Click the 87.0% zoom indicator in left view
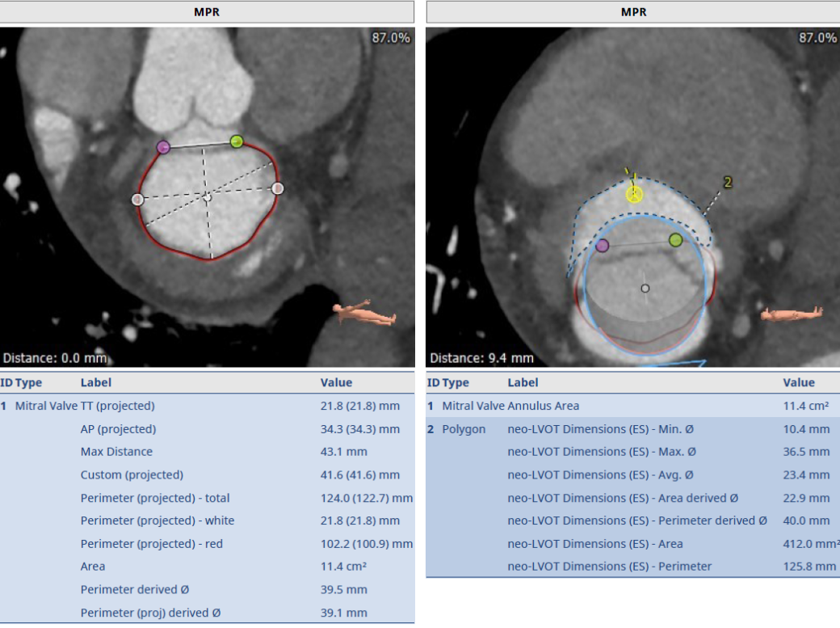Screen dimensions: 840x628 pyautogui.click(x=391, y=38)
